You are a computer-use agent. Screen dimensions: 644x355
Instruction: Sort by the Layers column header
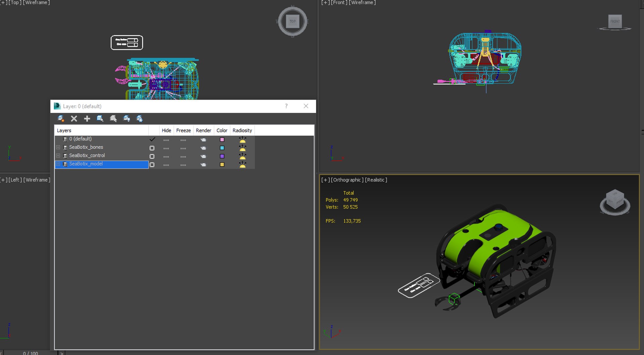[x=101, y=131]
